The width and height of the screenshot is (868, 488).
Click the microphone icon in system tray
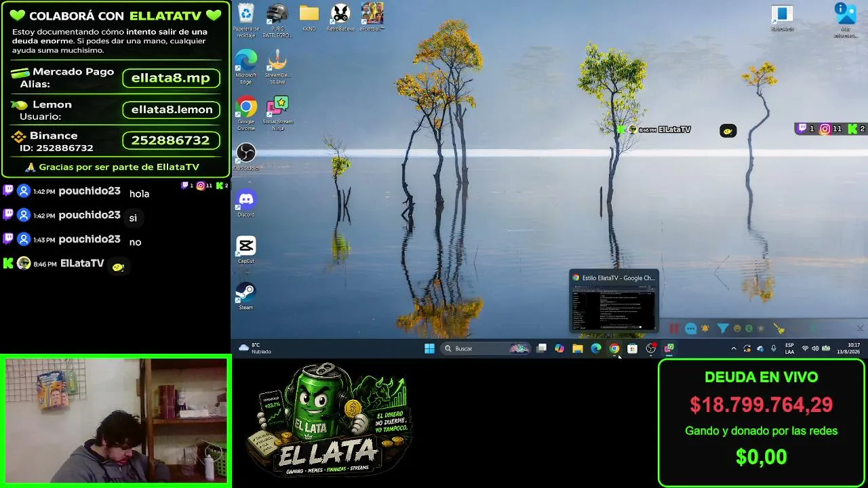tap(774, 348)
